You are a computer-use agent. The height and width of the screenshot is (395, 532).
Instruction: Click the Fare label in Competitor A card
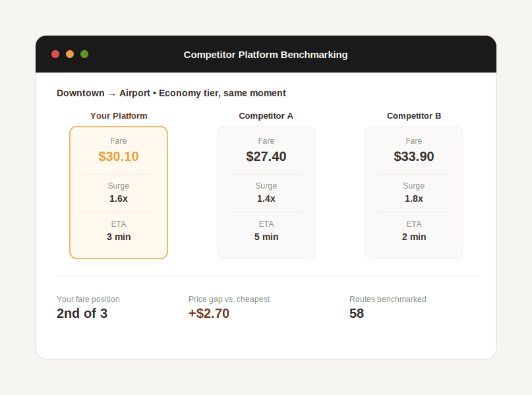[x=266, y=141]
